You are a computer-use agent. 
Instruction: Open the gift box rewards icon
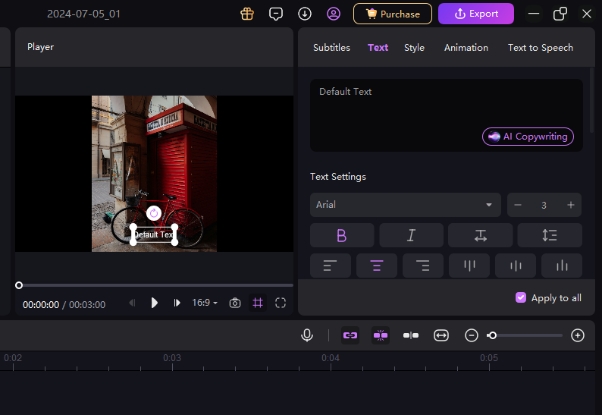[x=247, y=14]
